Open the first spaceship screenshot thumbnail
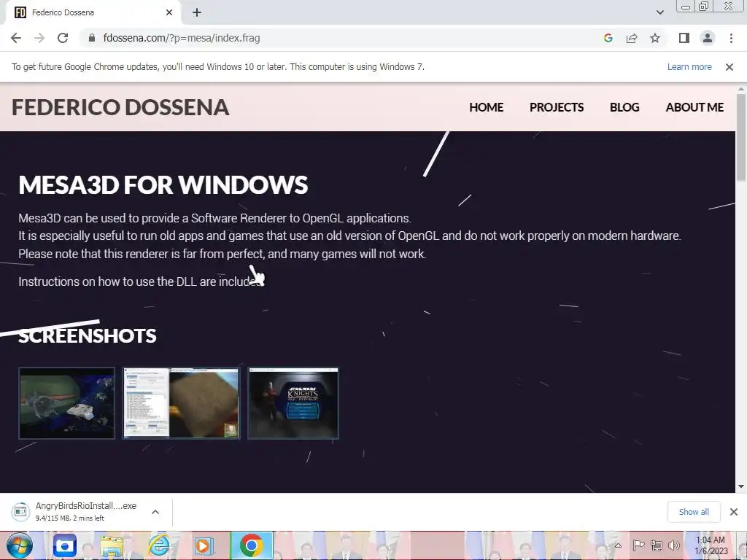This screenshot has width=747, height=560. [66, 402]
